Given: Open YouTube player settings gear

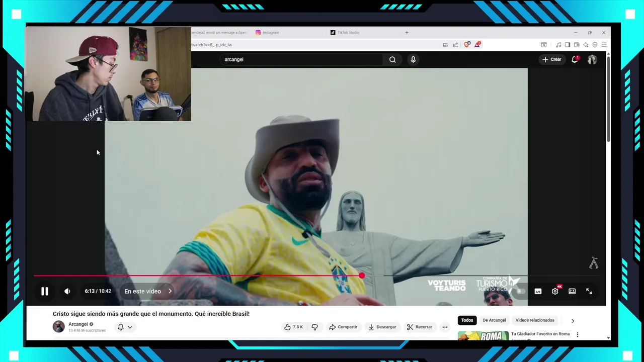Looking at the screenshot, I should (x=555, y=291).
